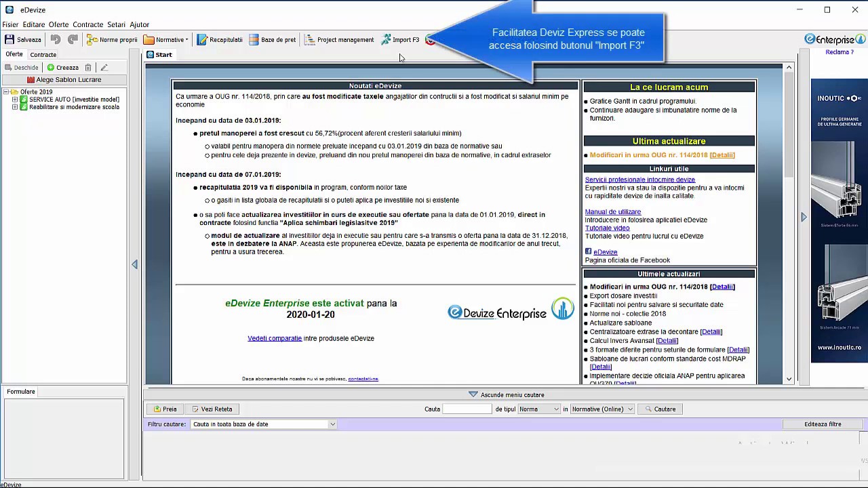Select the Start tab
Image resolution: width=868 pixels, height=488 pixels.
tap(160, 55)
